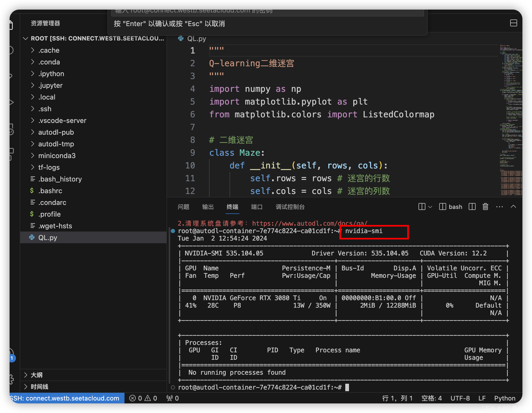The width and height of the screenshot is (532, 413).
Task: Click 空格: 4 indentation setting
Action: click(431, 398)
